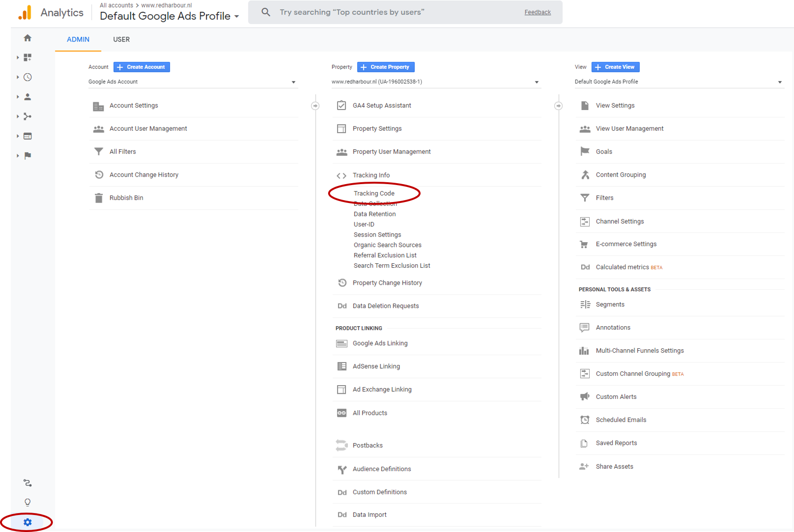Open the Customisation dashboards icon
Viewport: 794px width, 532px height.
tap(27, 58)
